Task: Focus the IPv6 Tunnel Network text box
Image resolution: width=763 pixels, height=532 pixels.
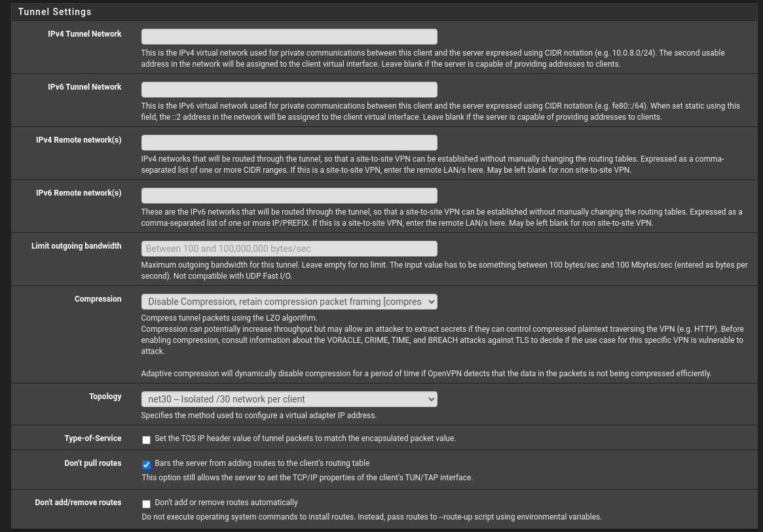Action: point(289,90)
